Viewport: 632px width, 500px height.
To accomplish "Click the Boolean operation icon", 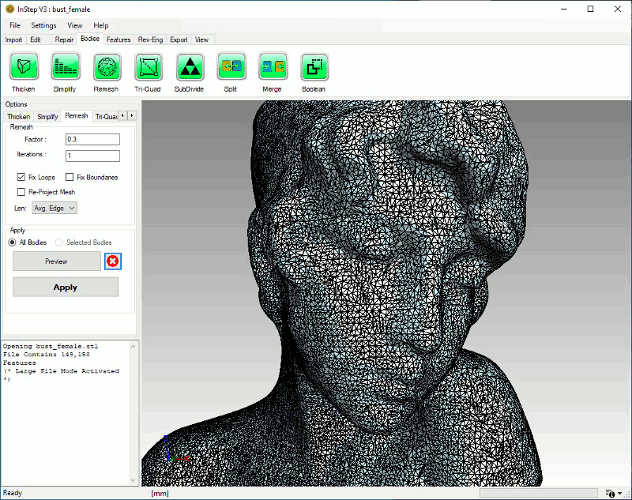I will tap(314, 67).
